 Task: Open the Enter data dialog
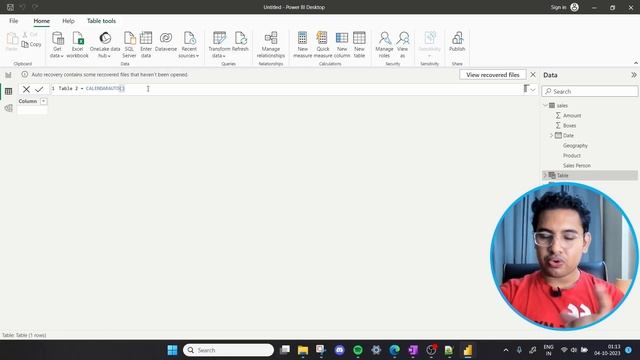coord(146,45)
